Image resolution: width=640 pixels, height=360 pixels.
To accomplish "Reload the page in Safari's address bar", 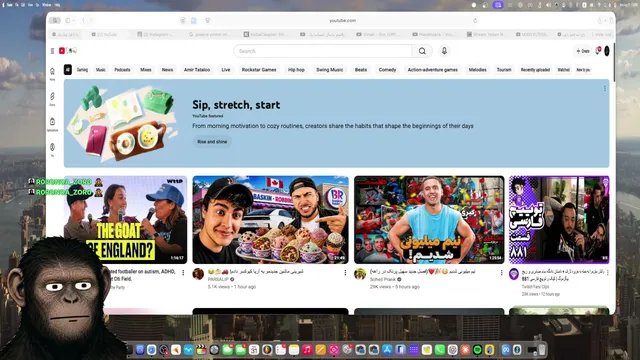I will pos(475,20).
